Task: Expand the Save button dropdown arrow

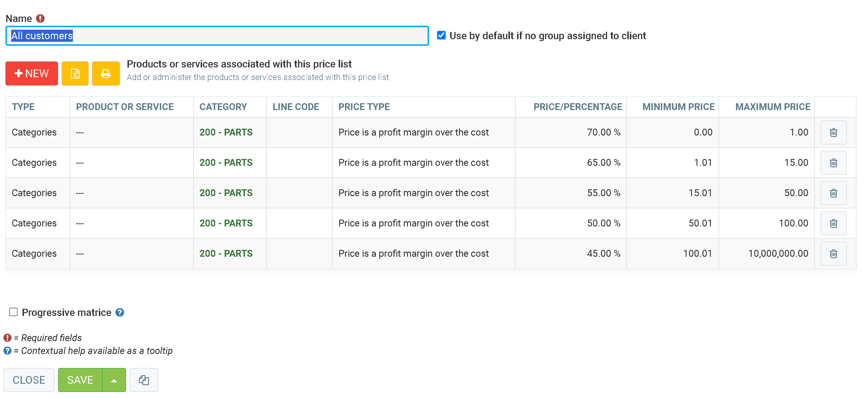Action: [114, 380]
